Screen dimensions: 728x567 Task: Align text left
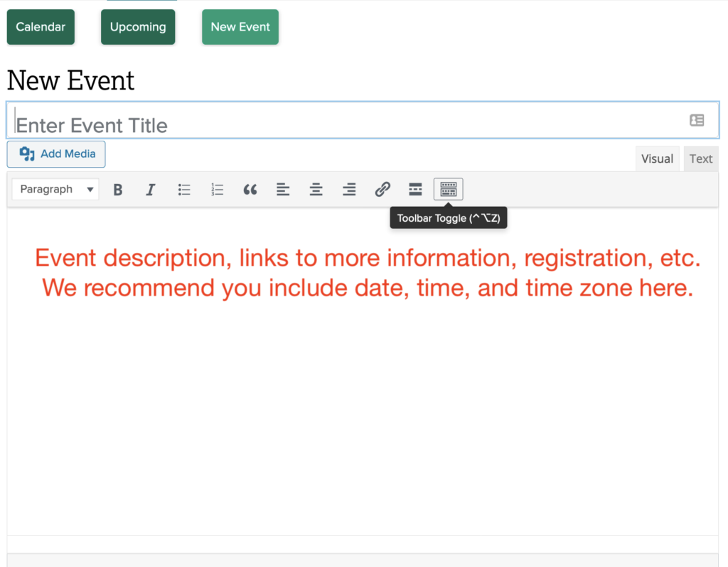[283, 190]
